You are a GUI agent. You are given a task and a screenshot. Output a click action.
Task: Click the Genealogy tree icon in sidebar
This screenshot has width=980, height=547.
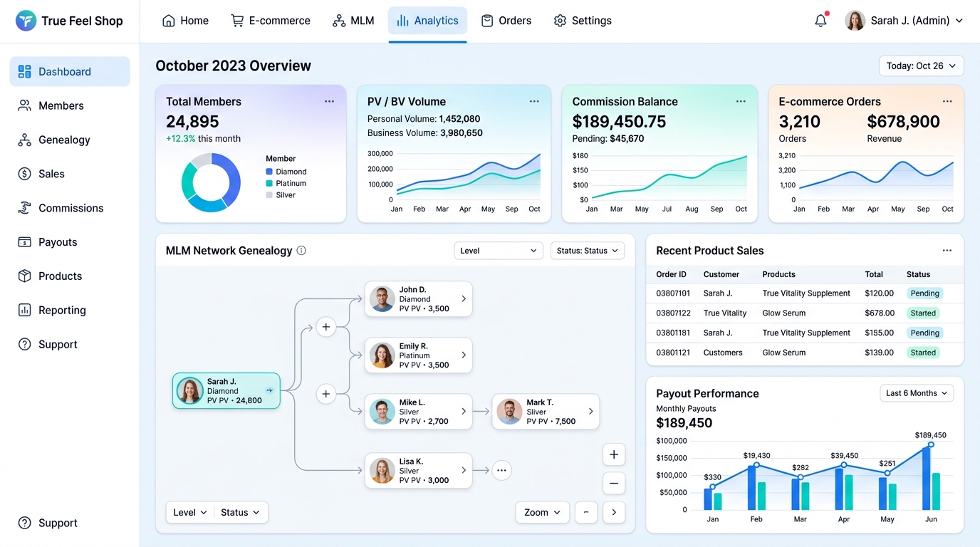25,140
